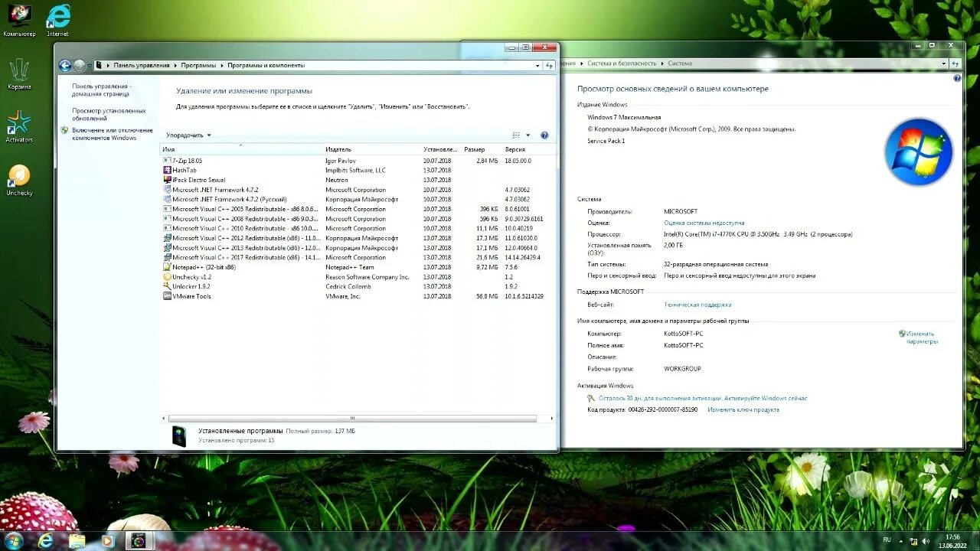
Task: Click the Notepad++ (32-bit x86) icon
Action: click(167, 267)
